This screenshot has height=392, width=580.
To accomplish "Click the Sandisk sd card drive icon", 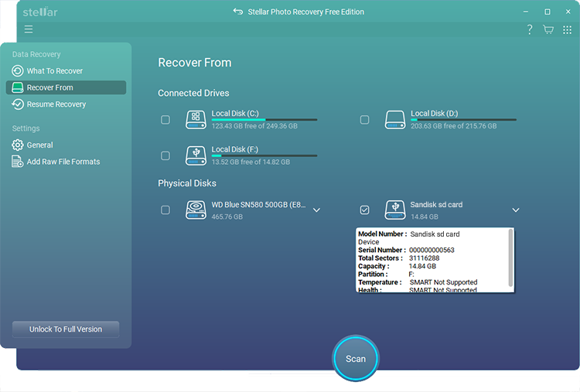I will [395, 210].
